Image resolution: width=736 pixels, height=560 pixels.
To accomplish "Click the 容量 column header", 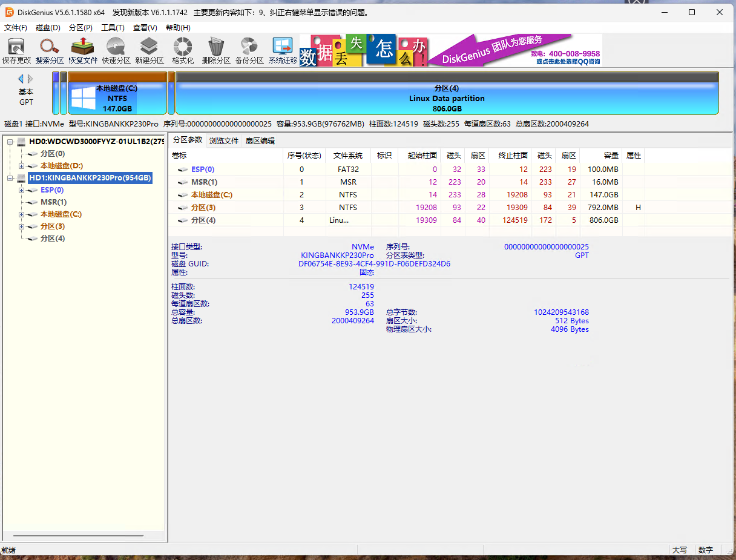I will coord(610,156).
